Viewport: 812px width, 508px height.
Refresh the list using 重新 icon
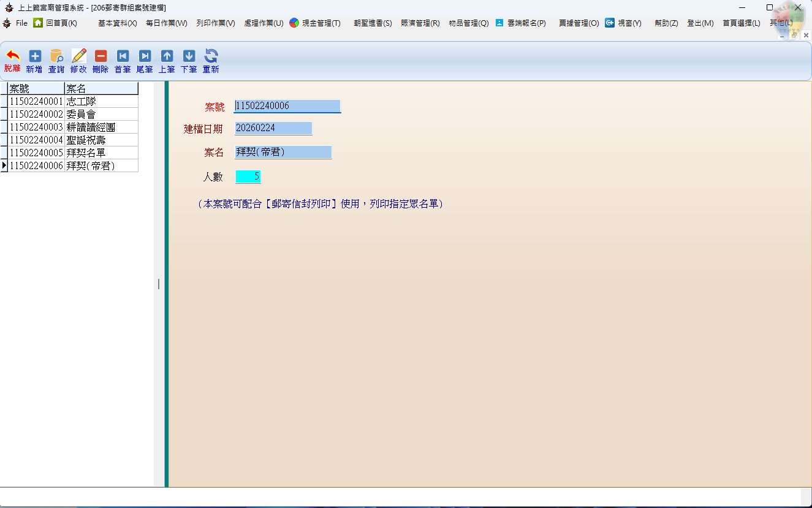coord(211,56)
